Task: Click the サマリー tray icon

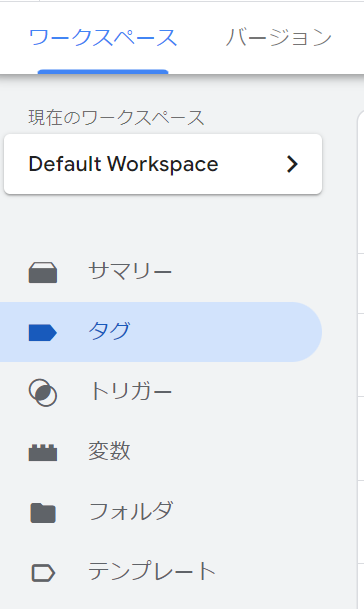Action: point(43,272)
